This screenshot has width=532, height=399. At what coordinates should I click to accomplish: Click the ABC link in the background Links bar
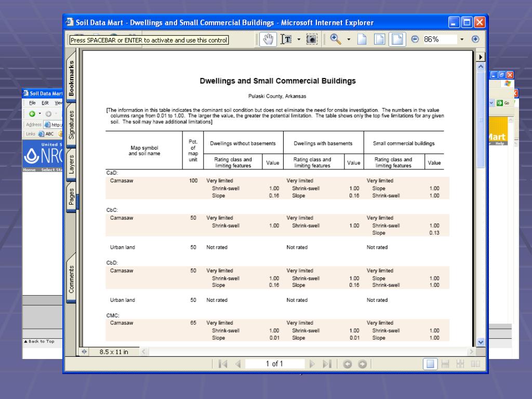46,134
